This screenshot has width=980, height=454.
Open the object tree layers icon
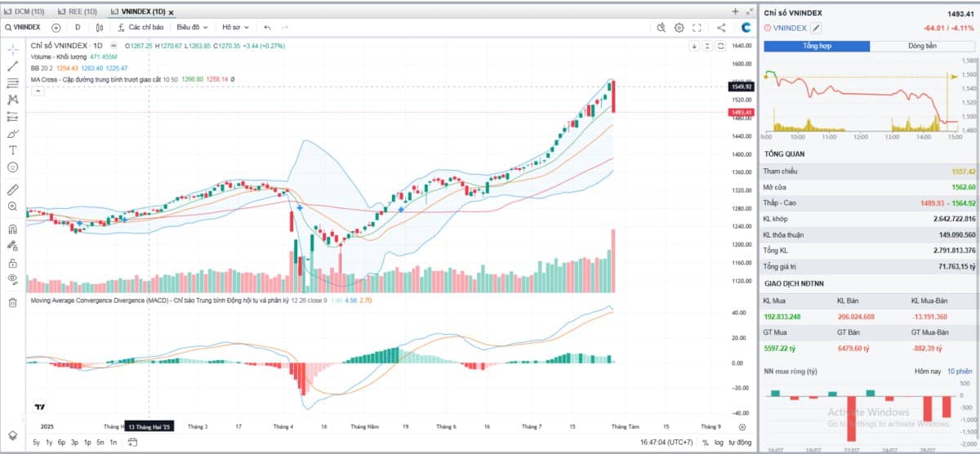click(13, 434)
